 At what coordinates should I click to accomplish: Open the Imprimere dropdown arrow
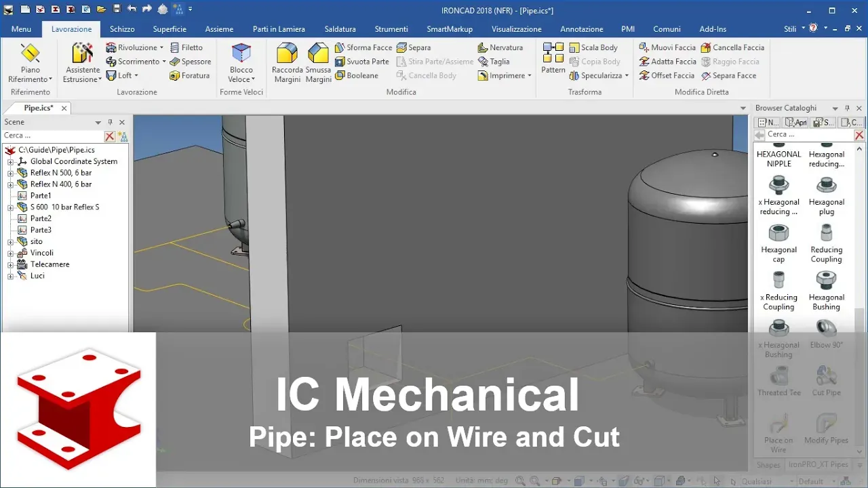[x=529, y=76]
